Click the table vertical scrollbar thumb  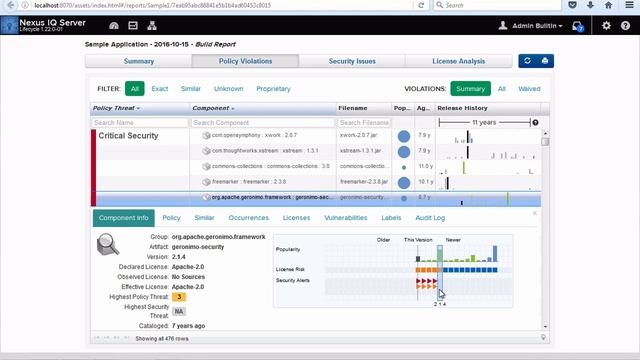545,142
